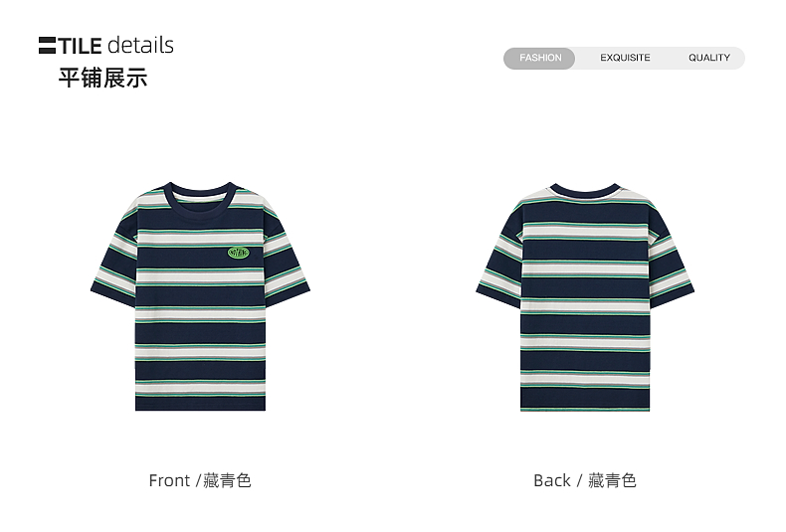Open the back view shirt image

click(585, 297)
